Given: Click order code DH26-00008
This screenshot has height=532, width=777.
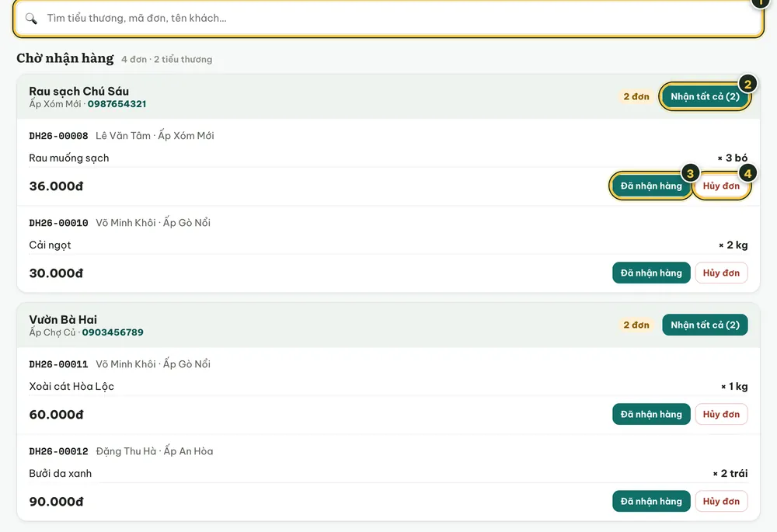Looking at the screenshot, I should (58, 136).
